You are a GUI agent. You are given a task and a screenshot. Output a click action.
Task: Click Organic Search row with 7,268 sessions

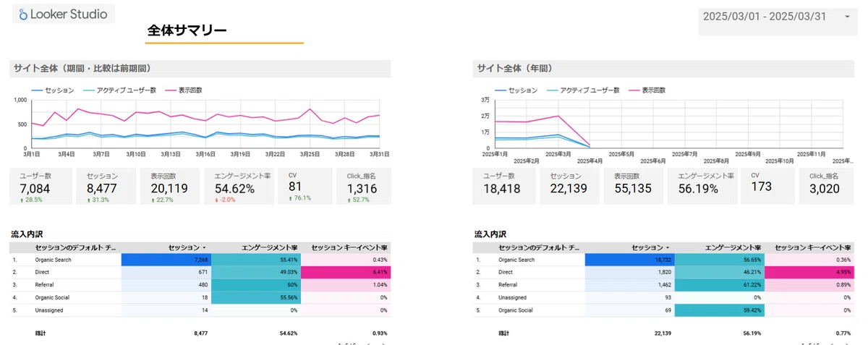200,260
